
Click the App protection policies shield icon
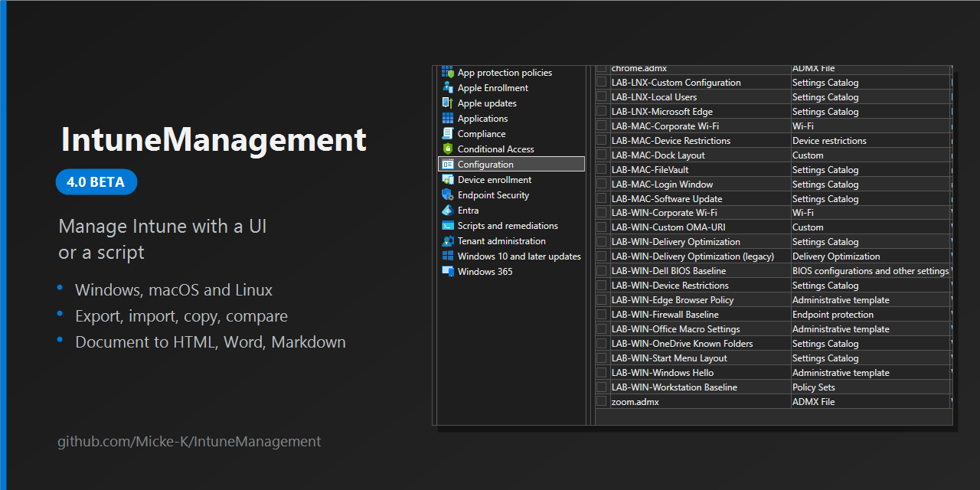[448, 72]
